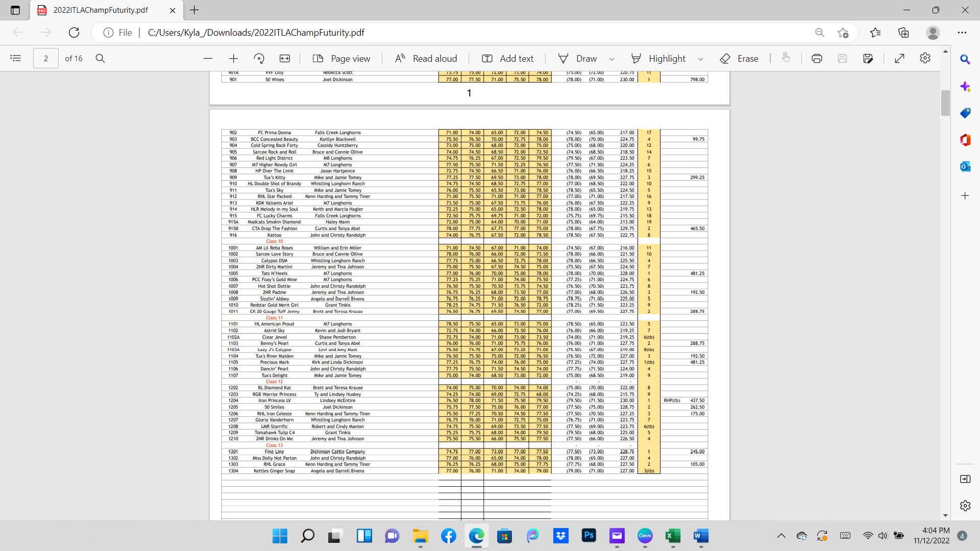Image resolution: width=980 pixels, height=551 pixels.
Task: Toggle the Draw tool
Action: tap(577, 58)
